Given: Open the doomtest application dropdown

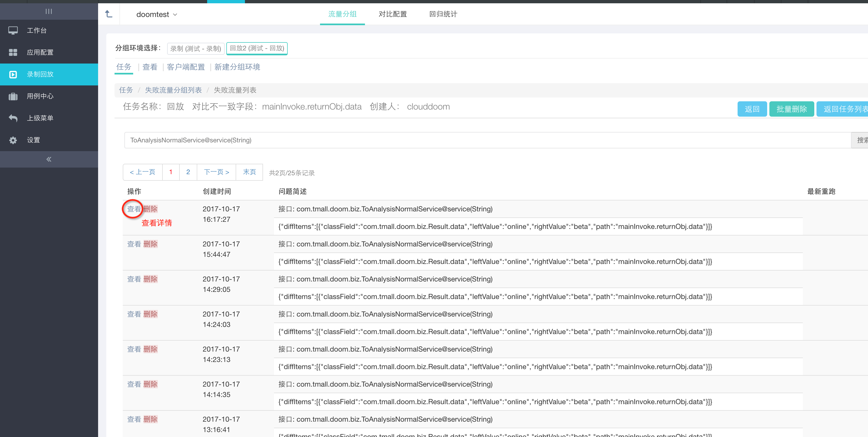Looking at the screenshot, I should [157, 15].
